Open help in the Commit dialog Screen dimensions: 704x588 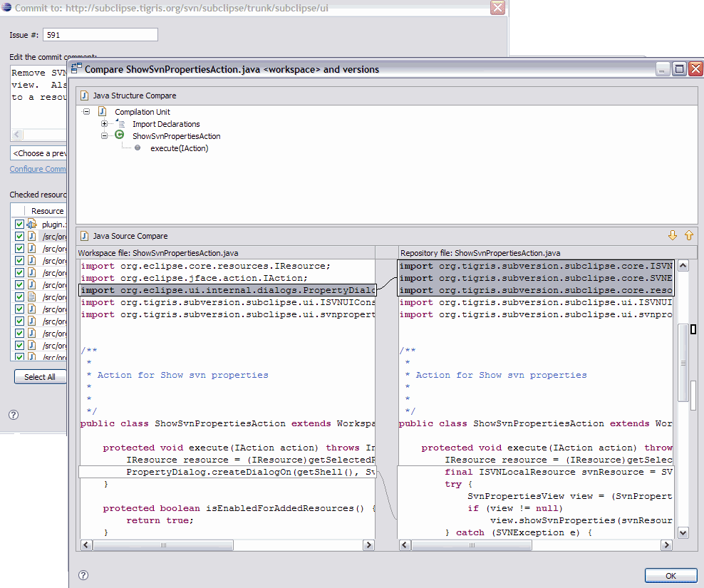tap(14, 415)
